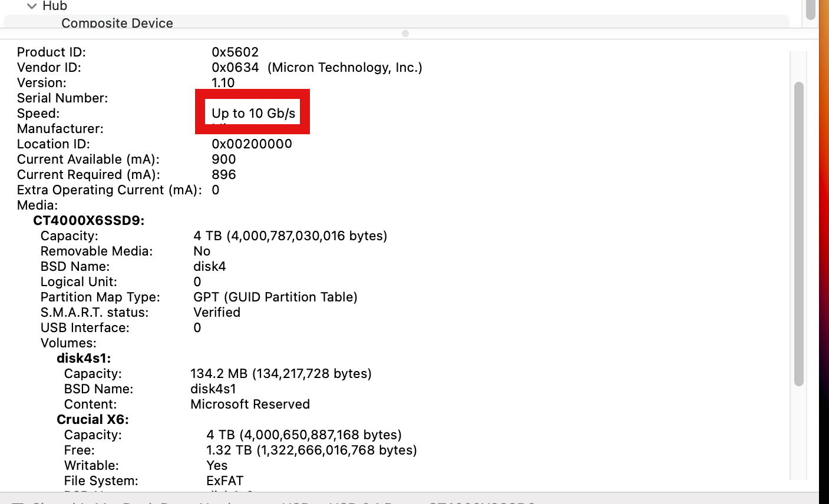The image size is (829, 504).
Task: Click the "Vendor ID:" label
Action: (x=49, y=68)
